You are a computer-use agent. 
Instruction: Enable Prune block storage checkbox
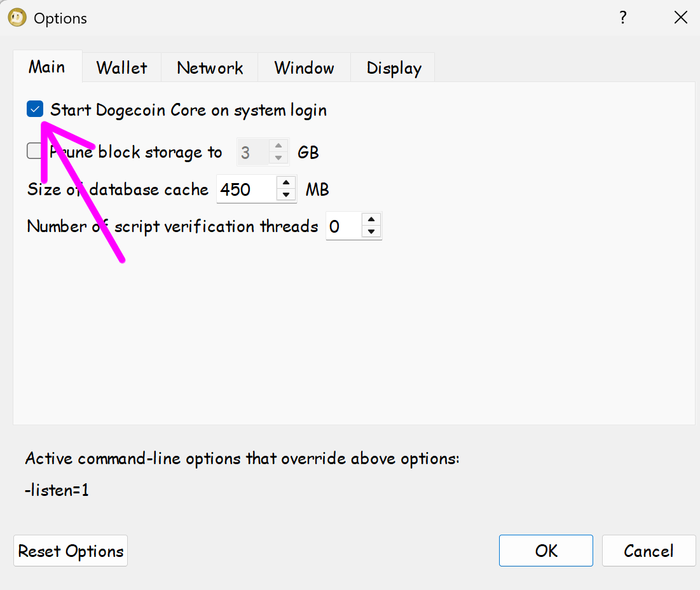(34, 151)
